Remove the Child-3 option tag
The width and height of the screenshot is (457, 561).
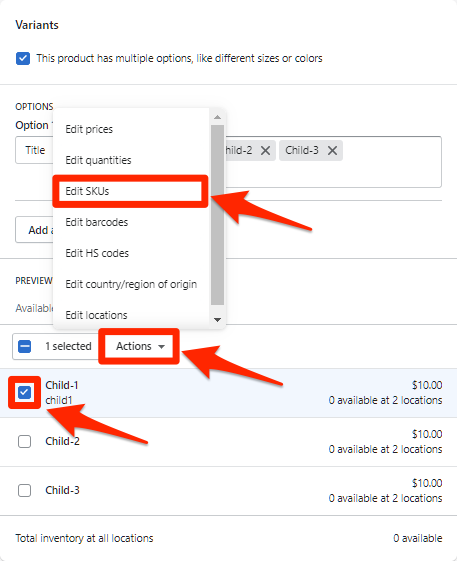click(332, 151)
